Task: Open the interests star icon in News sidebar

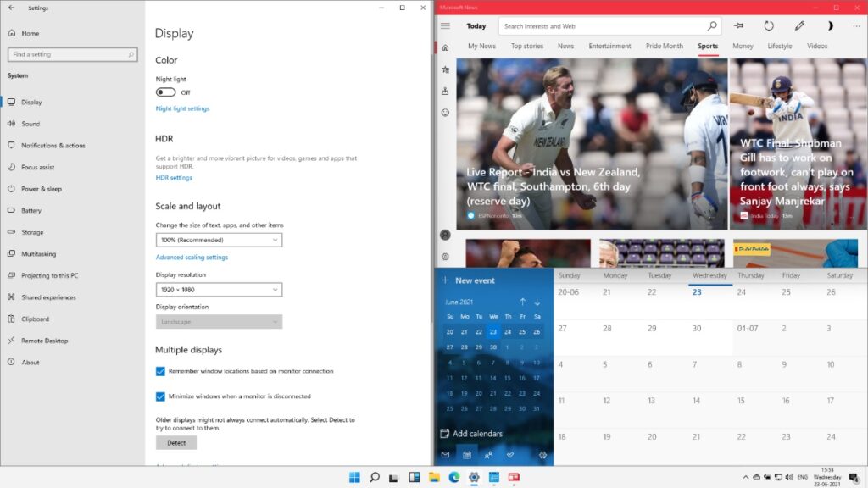Action: point(445,69)
